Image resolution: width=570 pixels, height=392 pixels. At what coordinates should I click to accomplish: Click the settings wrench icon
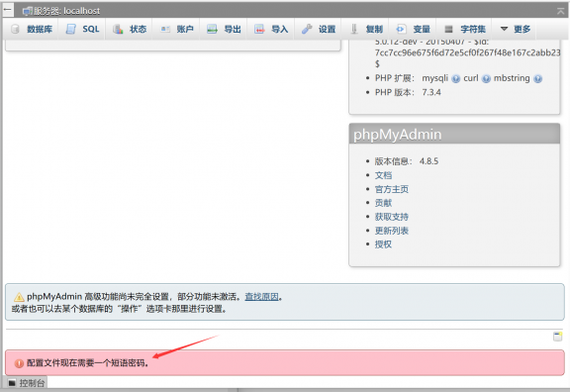tap(307, 29)
